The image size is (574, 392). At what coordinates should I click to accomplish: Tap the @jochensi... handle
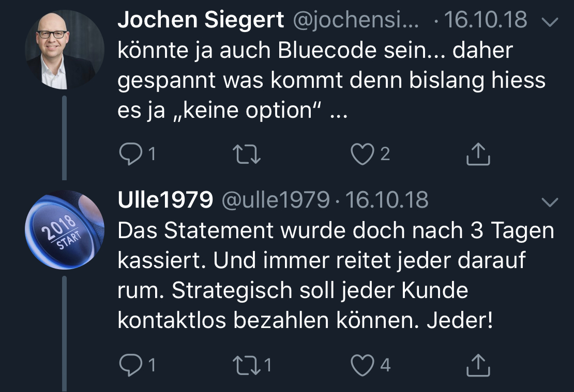(x=355, y=21)
